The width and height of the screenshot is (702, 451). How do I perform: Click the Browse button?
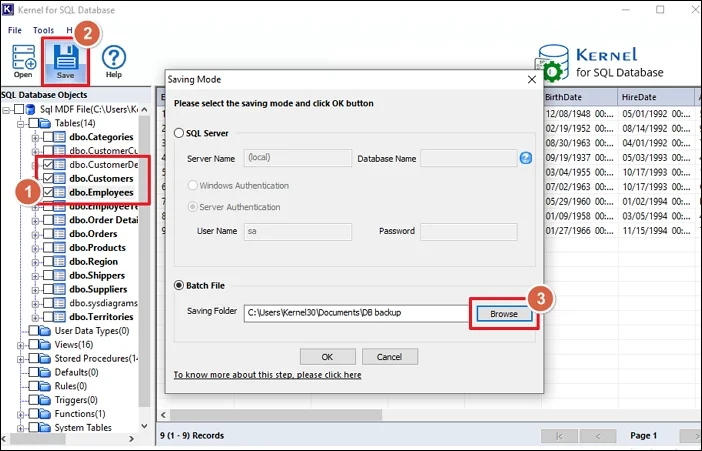pyautogui.click(x=504, y=313)
